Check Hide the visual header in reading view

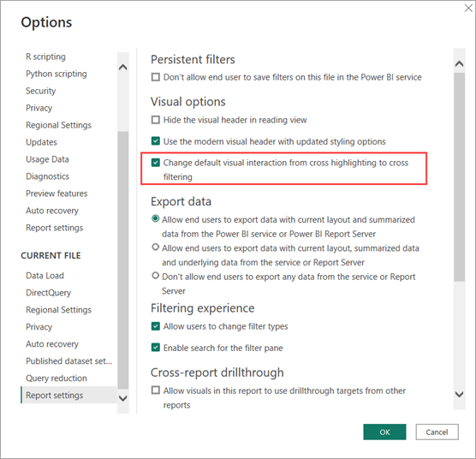coord(156,120)
